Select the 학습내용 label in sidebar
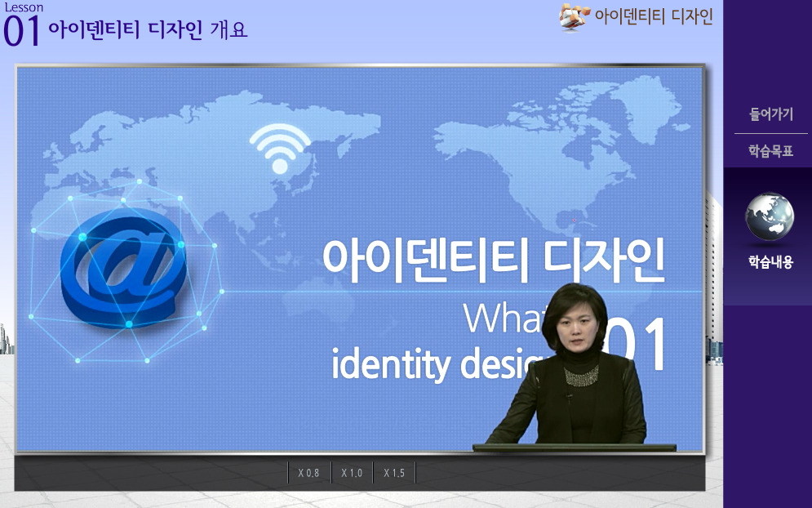The height and width of the screenshot is (508, 812). [x=770, y=262]
